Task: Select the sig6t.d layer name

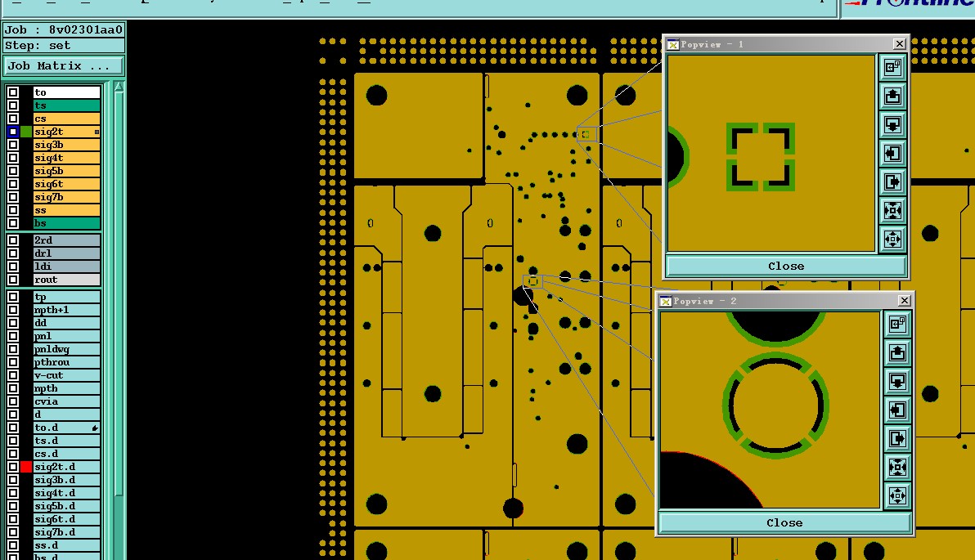Action: (x=66, y=518)
